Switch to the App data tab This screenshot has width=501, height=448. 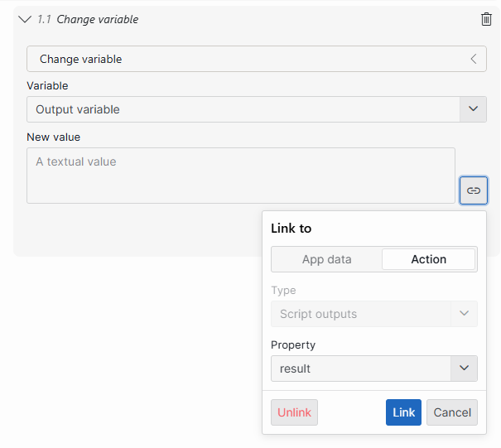pos(326,259)
